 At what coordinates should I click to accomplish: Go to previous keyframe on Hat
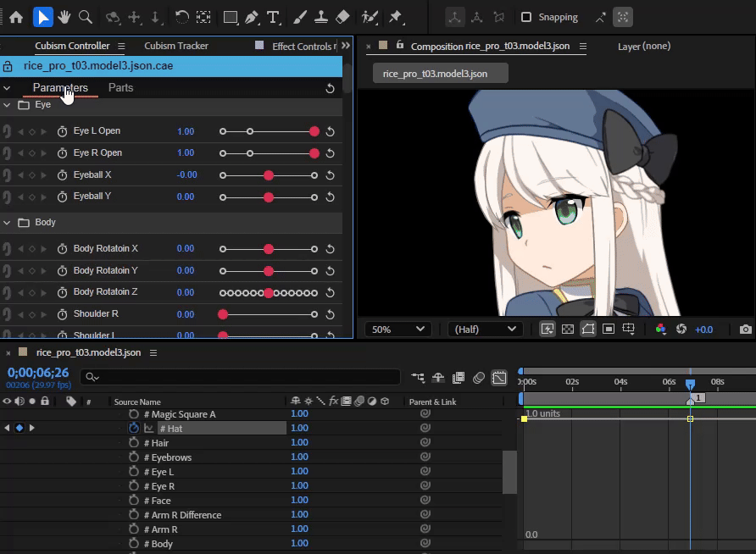coord(7,428)
